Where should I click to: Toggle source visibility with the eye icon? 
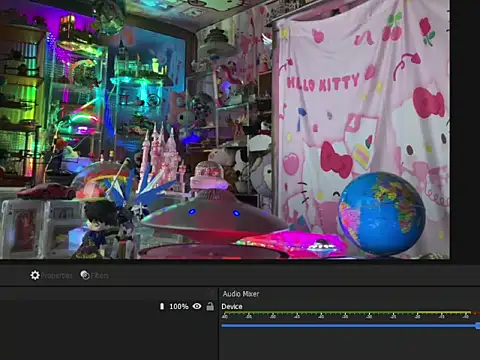[197, 306]
